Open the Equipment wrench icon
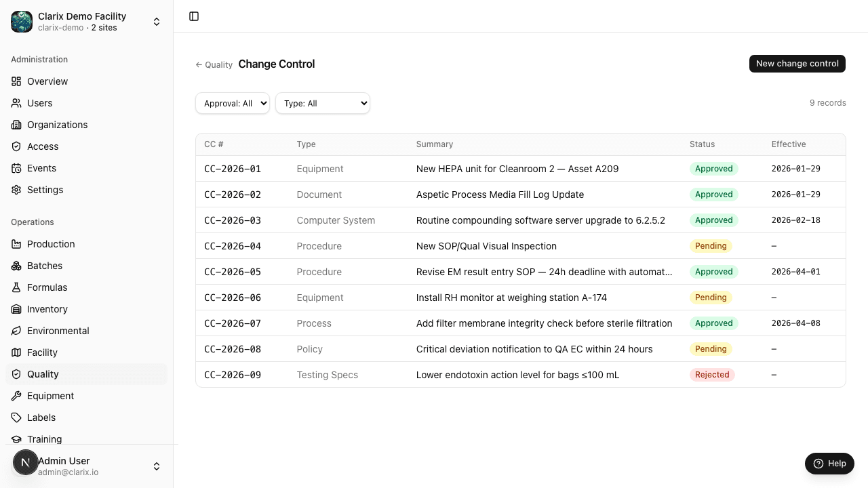 [x=16, y=396]
